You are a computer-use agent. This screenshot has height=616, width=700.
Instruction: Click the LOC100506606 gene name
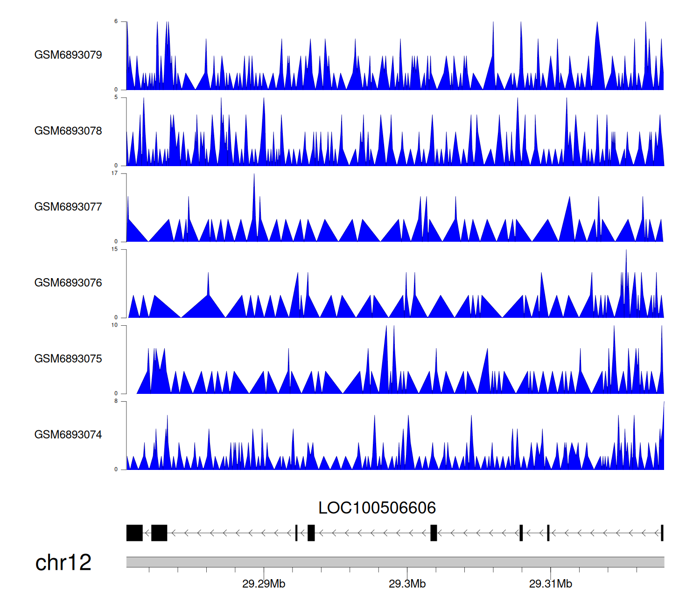click(x=377, y=508)
